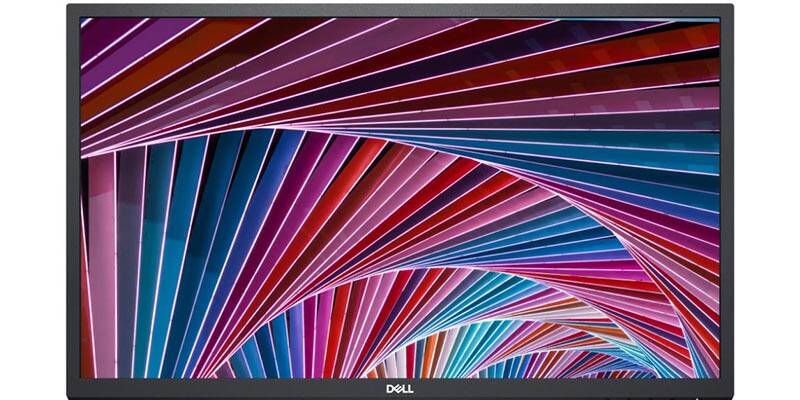The image size is (800, 400).
Task: Click the Dell logo on the monitor bezel
Action: 399,389
